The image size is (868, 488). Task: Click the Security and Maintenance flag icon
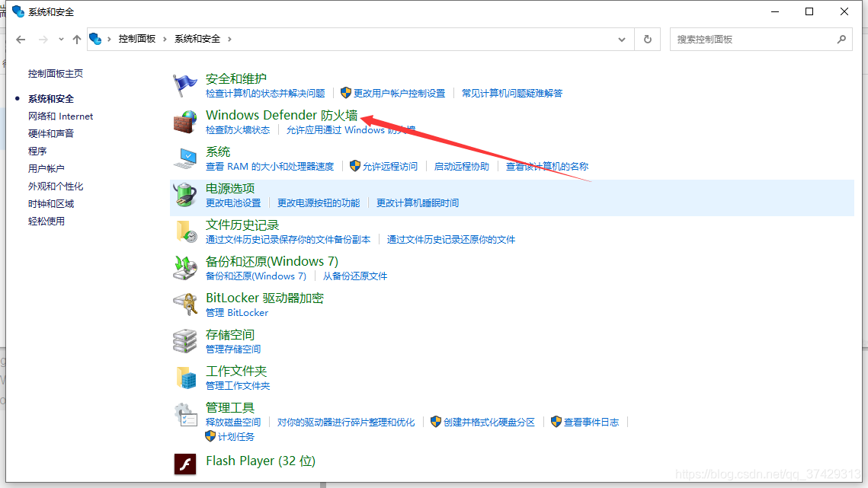pyautogui.click(x=185, y=85)
